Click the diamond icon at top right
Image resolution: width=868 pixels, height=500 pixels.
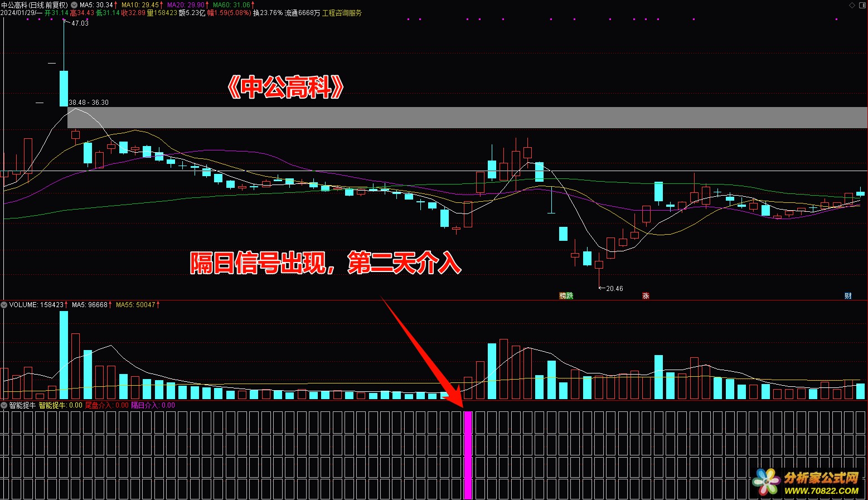point(851,5)
